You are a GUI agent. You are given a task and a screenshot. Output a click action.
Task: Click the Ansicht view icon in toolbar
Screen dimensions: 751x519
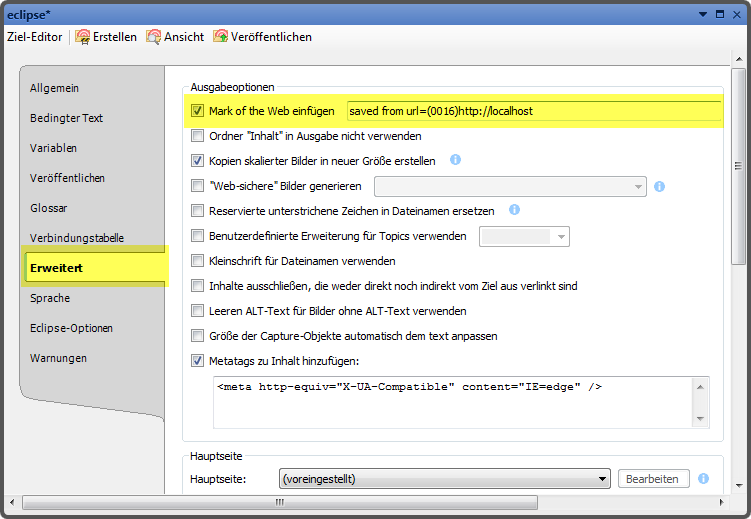(x=154, y=37)
